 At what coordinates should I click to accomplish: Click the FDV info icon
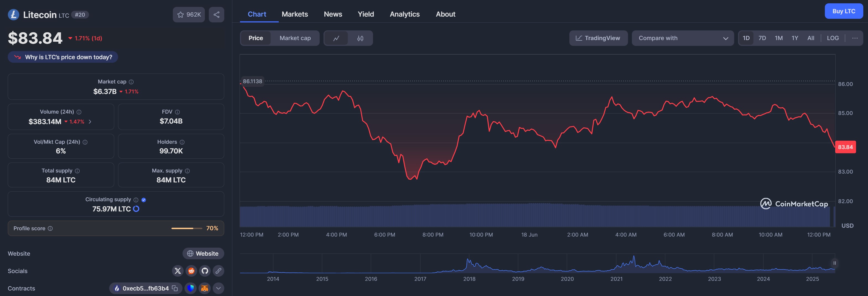click(177, 112)
